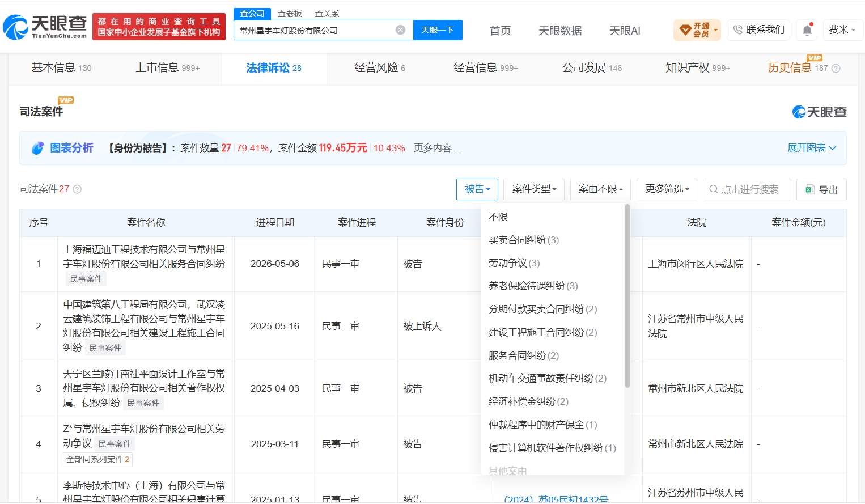Screen dimensions: 865x504
Task: Click the help icon beside 司法案件 27
Action: (x=77, y=189)
